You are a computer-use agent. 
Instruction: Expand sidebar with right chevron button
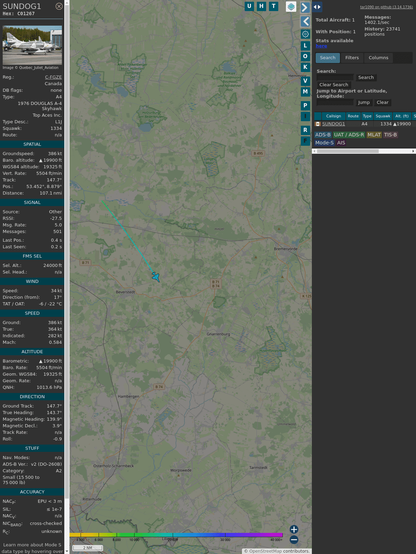point(305,7)
